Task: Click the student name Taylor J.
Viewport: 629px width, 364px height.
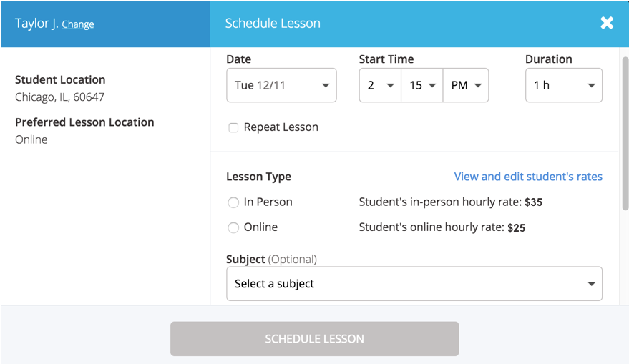Action: point(36,24)
